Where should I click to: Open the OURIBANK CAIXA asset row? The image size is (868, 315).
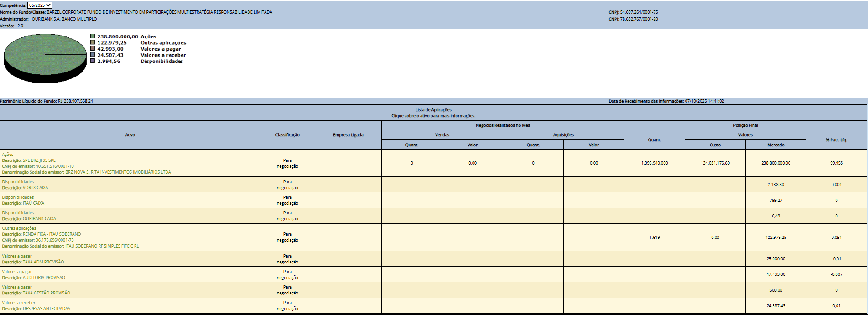pos(130,216)
